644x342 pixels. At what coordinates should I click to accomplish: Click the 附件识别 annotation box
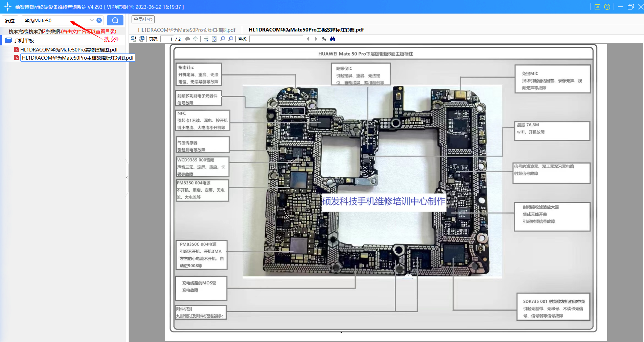201,312
